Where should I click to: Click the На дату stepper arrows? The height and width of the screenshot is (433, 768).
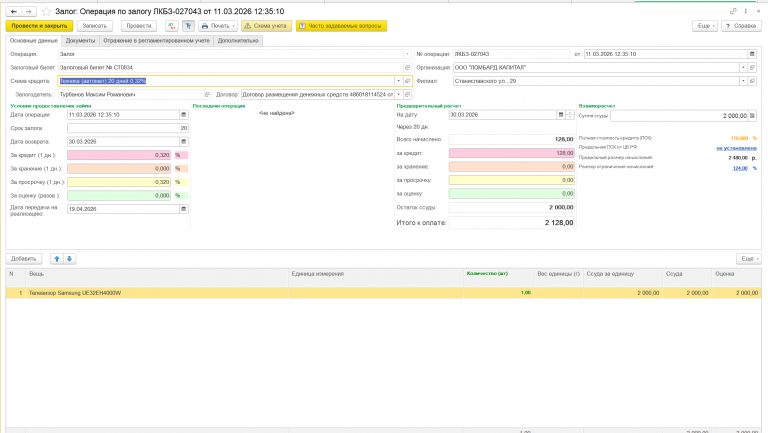[x=570, y=115]
